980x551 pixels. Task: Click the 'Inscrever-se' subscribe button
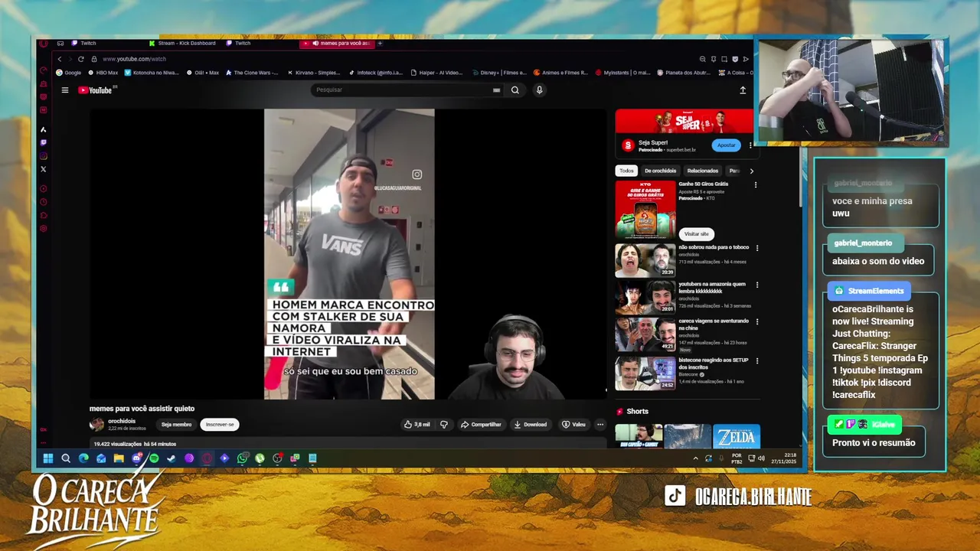click(x=220, y=425)
